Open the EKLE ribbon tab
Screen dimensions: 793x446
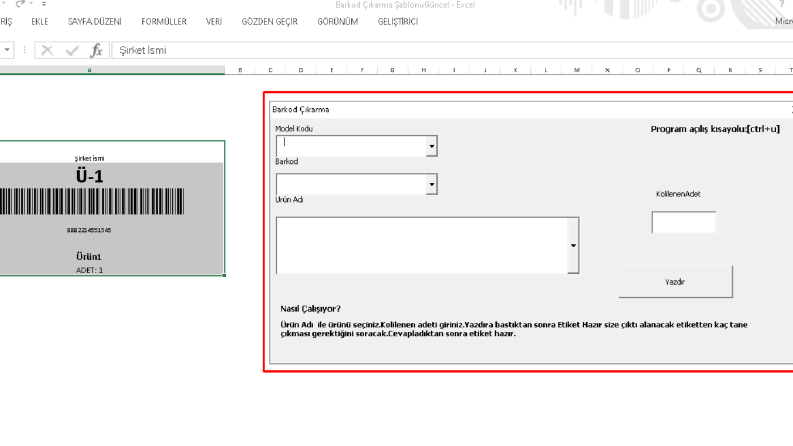[x=39, y=22]
